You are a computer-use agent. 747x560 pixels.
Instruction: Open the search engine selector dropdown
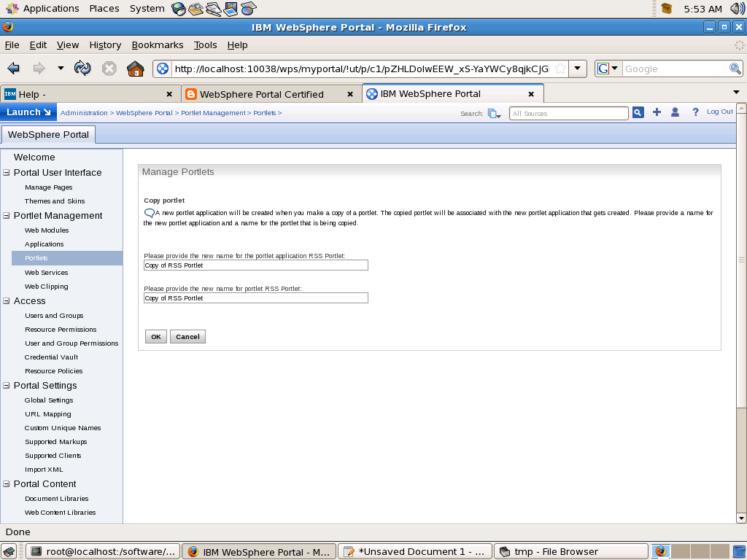(x=608, y=69)
